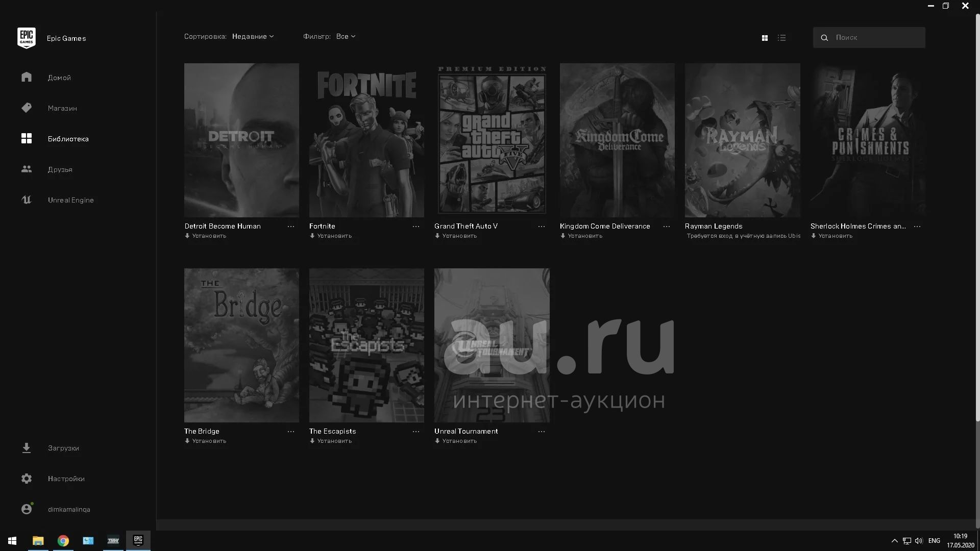The height and width of the screenshot is (551, 980).
Task: Go to Магазин store section
Action: (62, 108)
